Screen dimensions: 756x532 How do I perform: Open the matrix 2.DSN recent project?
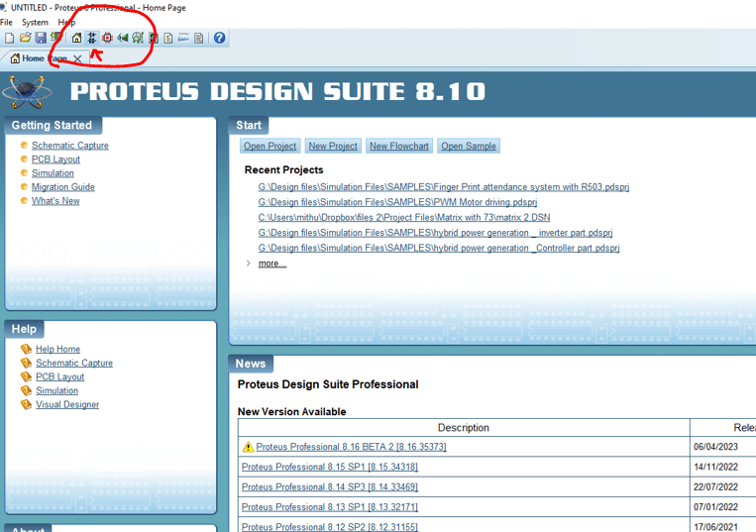(404, 217)
